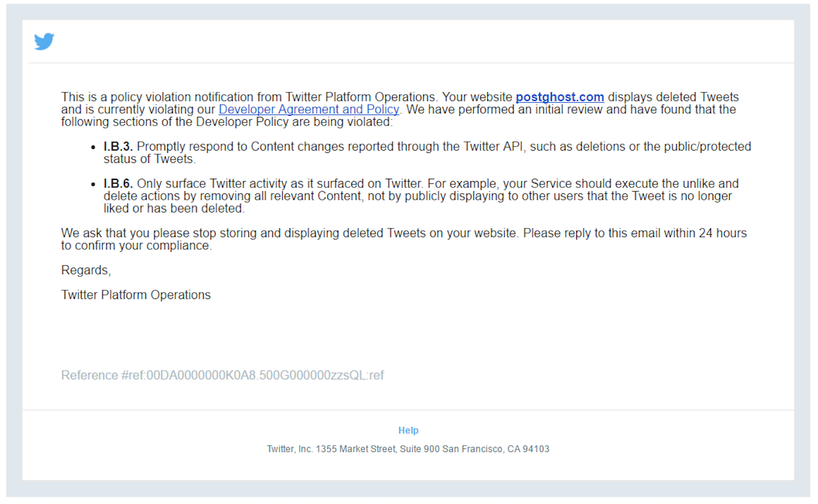Click the 'We ask that you please stop' paragraph
Image resolution: width=818 pixels, height=504 pixels.
(404, 239)
